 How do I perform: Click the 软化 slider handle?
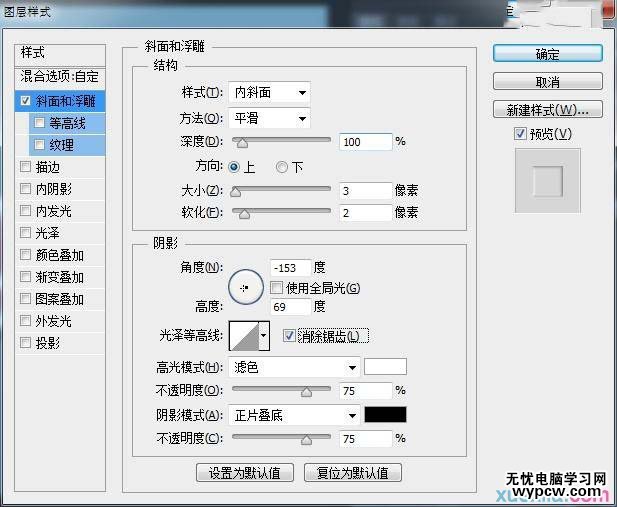(244, 214)
